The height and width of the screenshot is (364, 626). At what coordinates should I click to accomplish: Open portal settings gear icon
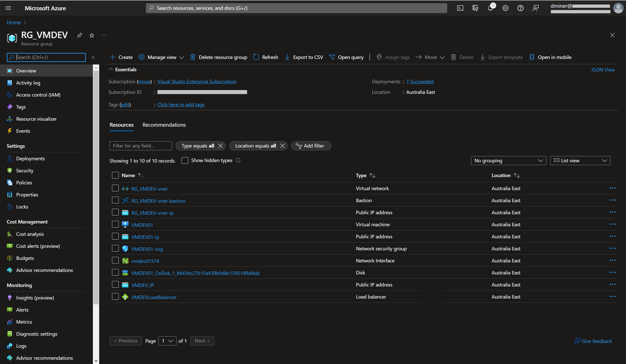click(505, 8)
